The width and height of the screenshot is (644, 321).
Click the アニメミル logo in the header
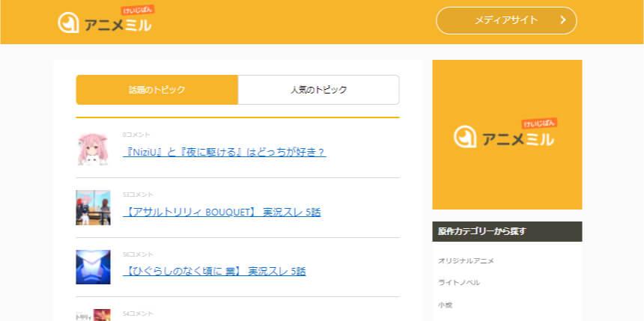pos(105,21)
